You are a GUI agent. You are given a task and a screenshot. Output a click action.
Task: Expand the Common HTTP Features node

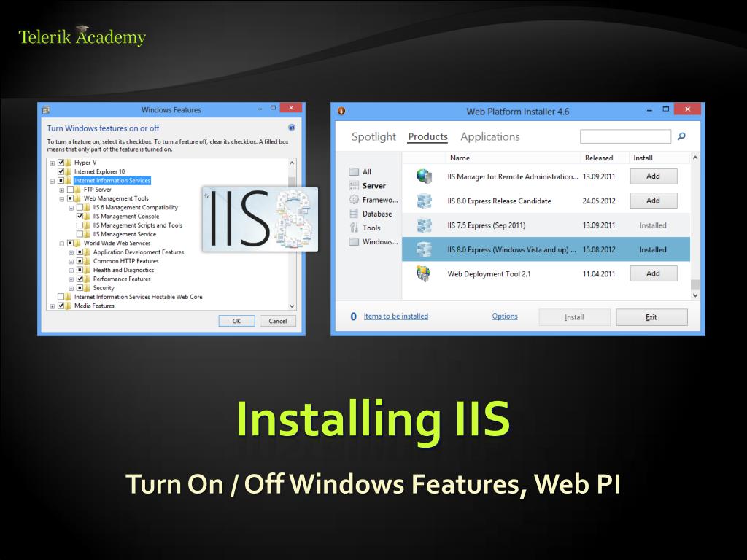coord(71,262)
